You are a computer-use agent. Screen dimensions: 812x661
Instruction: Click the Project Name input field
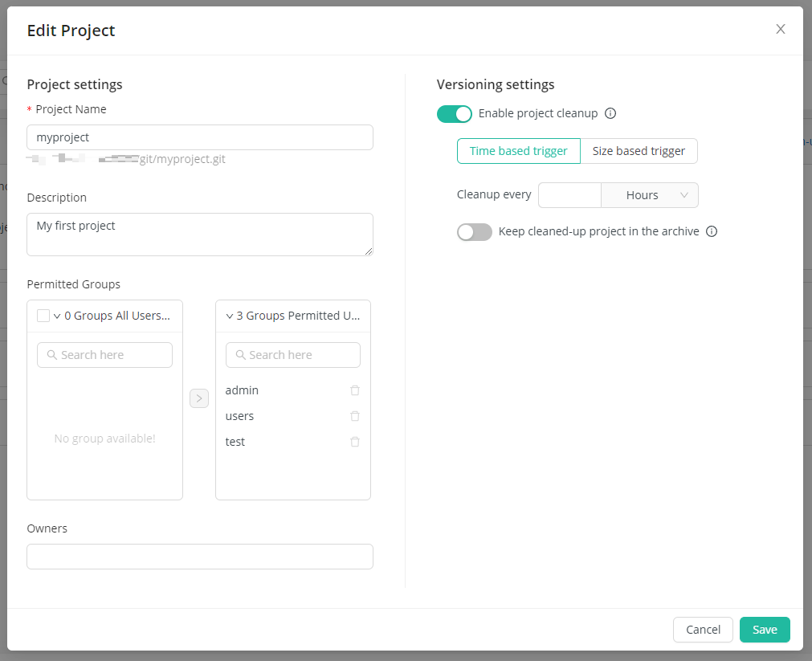point(200,137)
